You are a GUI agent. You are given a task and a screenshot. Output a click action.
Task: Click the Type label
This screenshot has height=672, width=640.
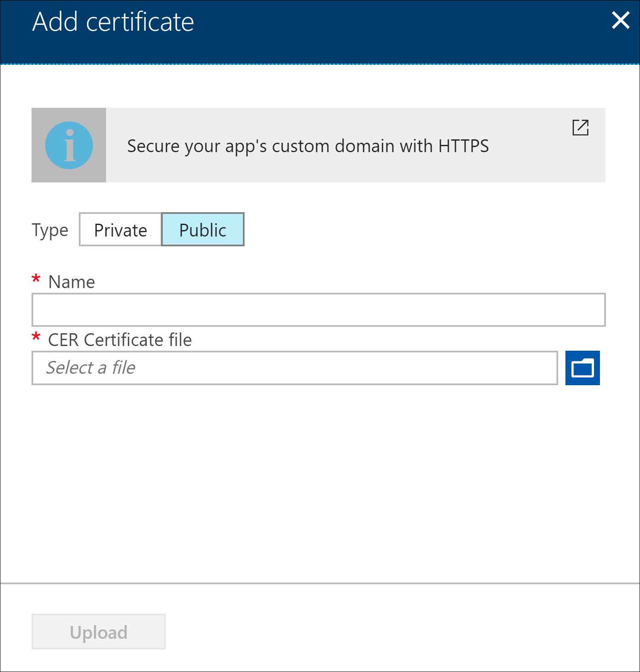[50, 231]
